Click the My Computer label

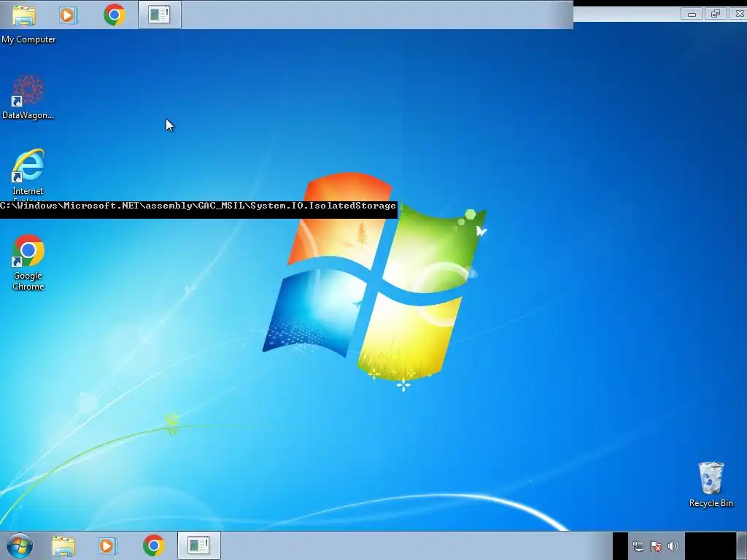[x=28, y=39]
